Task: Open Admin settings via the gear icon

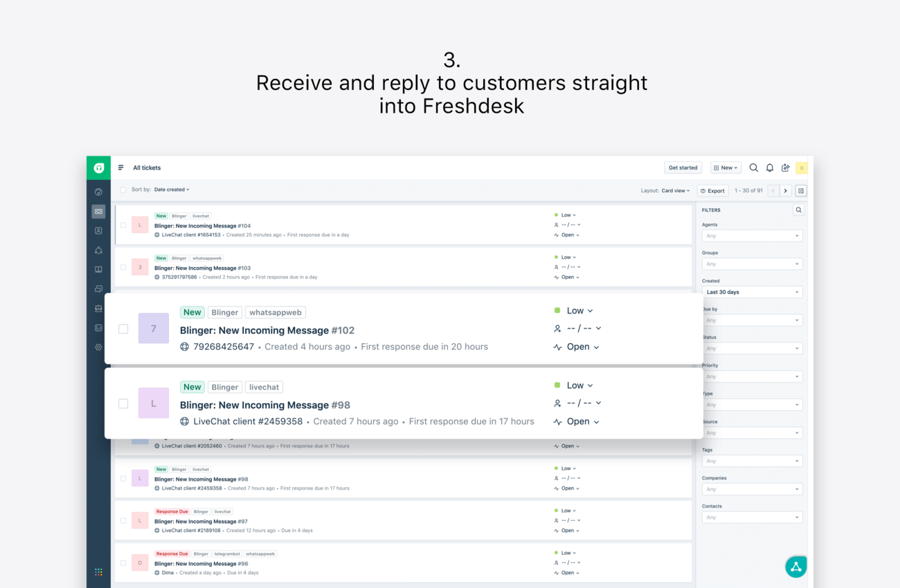Action: click(x=98, y=347)
